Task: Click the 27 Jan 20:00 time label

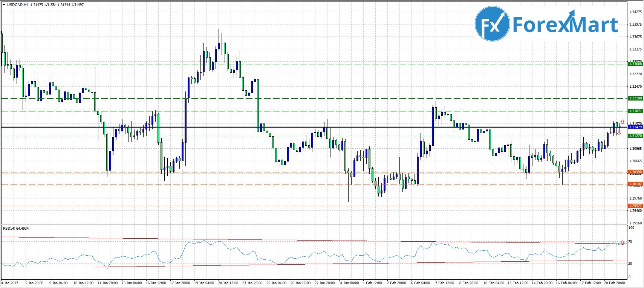Action: point(325,283)
